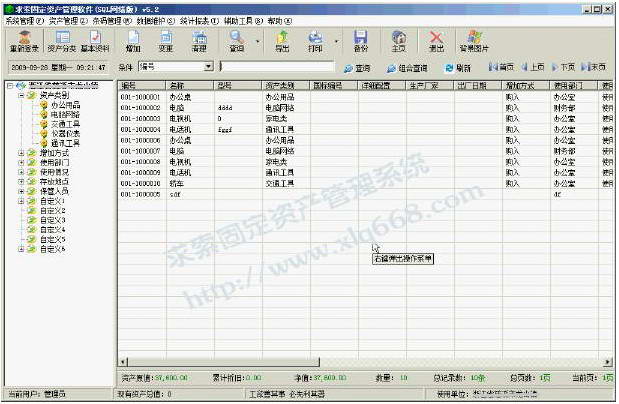Collapse the 资产类别 tree node
Image resolution: width=619 pixels, height=404 pixels.
[22, 95]
